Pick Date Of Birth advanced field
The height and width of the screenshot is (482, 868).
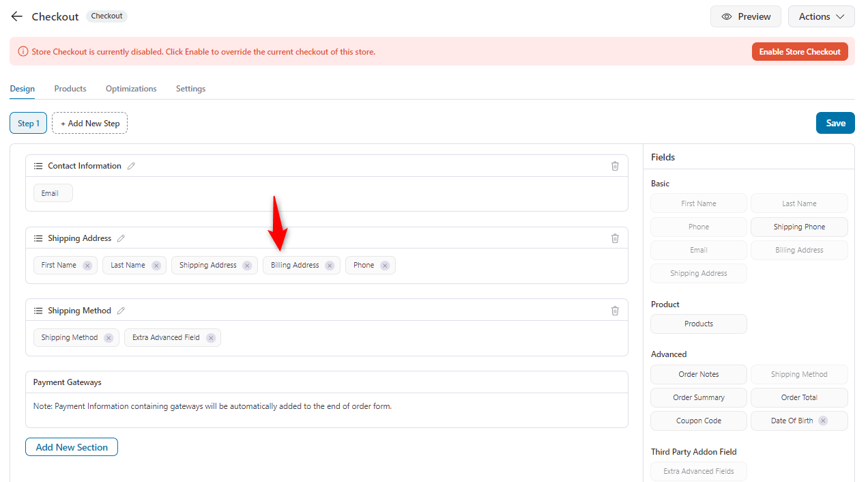(799, 421)
